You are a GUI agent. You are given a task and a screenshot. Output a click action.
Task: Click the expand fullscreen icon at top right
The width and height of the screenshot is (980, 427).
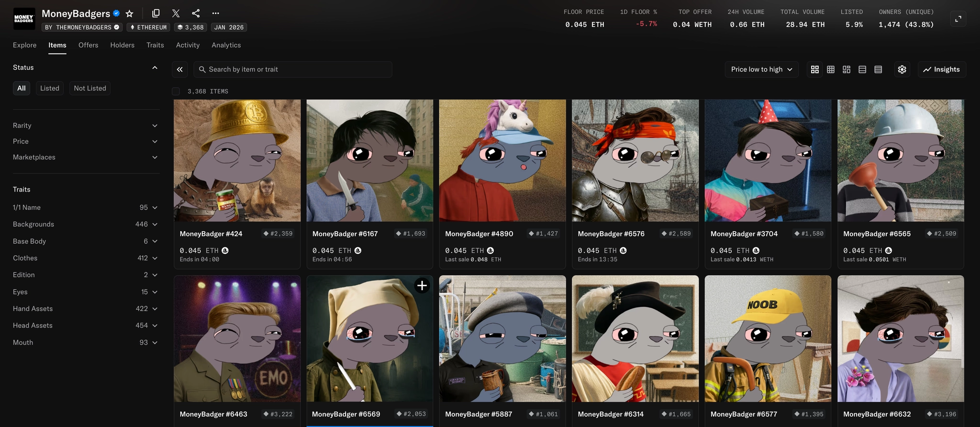pyautogui.click(x=958, y=19)
